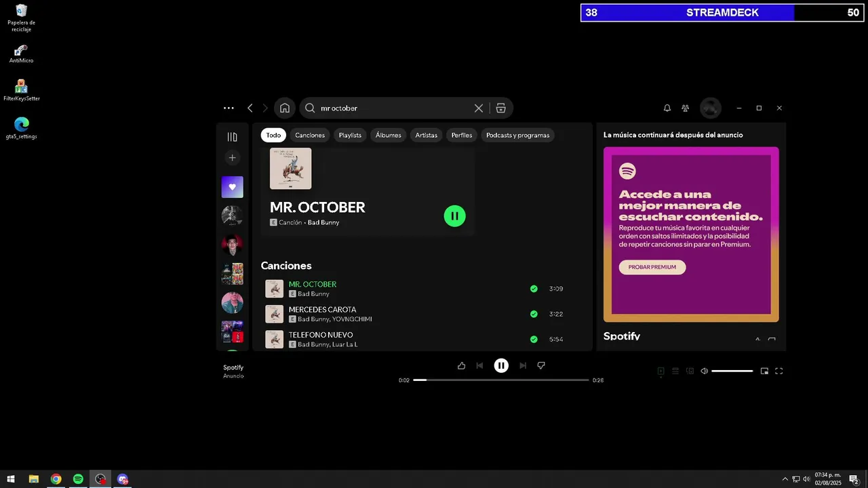Filter results by Artistas
This screenshot has height=488, width=868.
[x=427, y=135]
